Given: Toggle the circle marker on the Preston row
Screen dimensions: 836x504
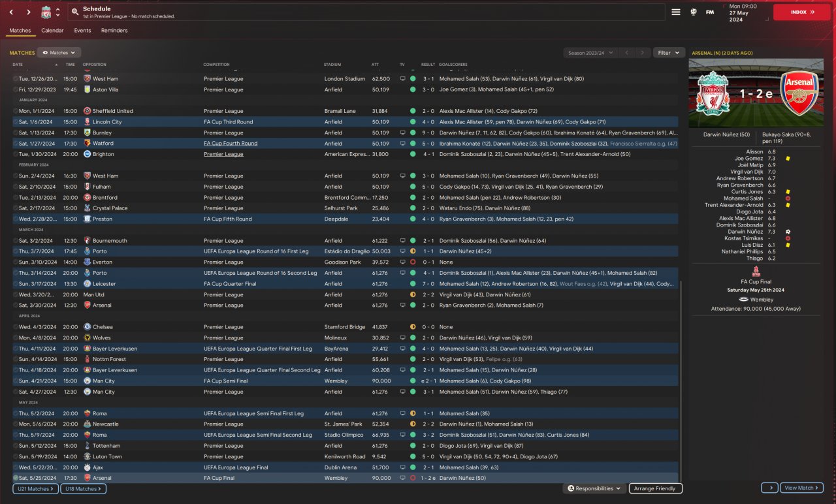Looking at the screenshot, I should point(16,219).
